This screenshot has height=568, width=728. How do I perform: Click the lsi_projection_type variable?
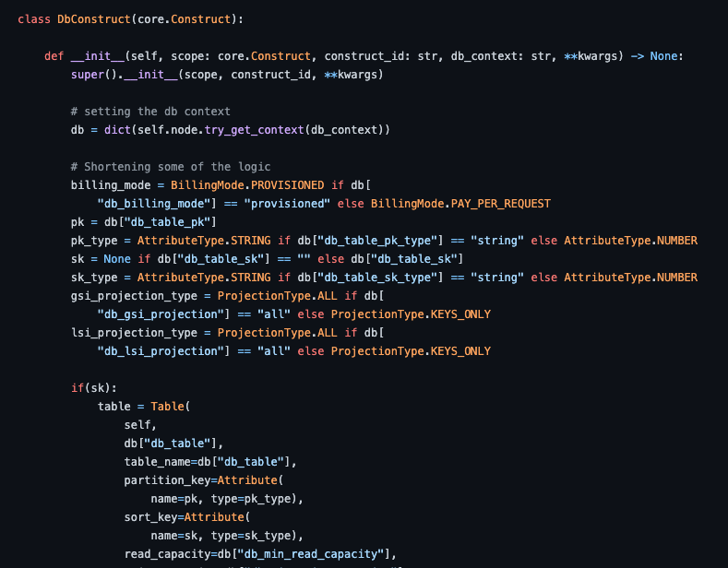pyautogui.click(x=134, y=333)
